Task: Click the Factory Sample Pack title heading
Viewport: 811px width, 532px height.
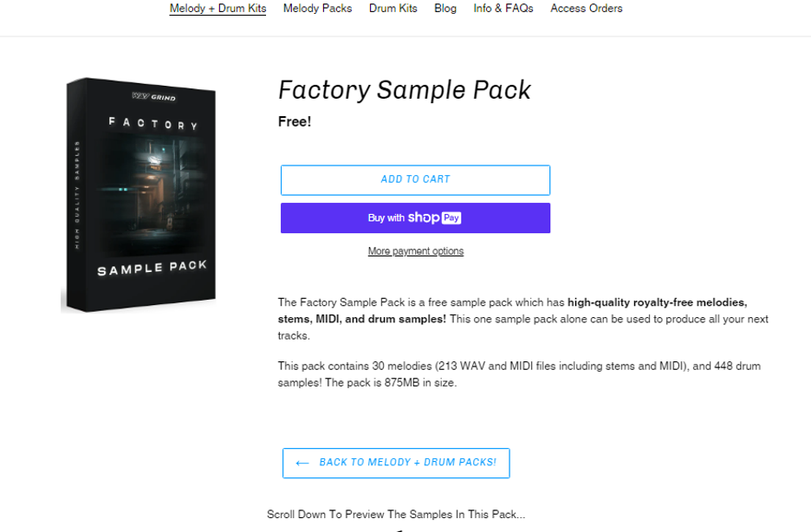Action: click(x=405, y=90)
